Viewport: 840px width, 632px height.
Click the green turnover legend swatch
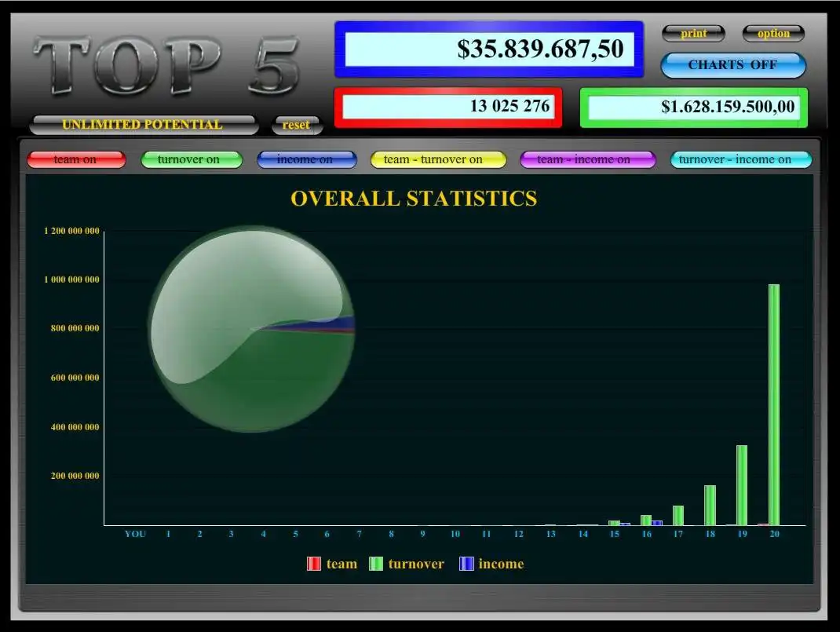tap(376, 564)
